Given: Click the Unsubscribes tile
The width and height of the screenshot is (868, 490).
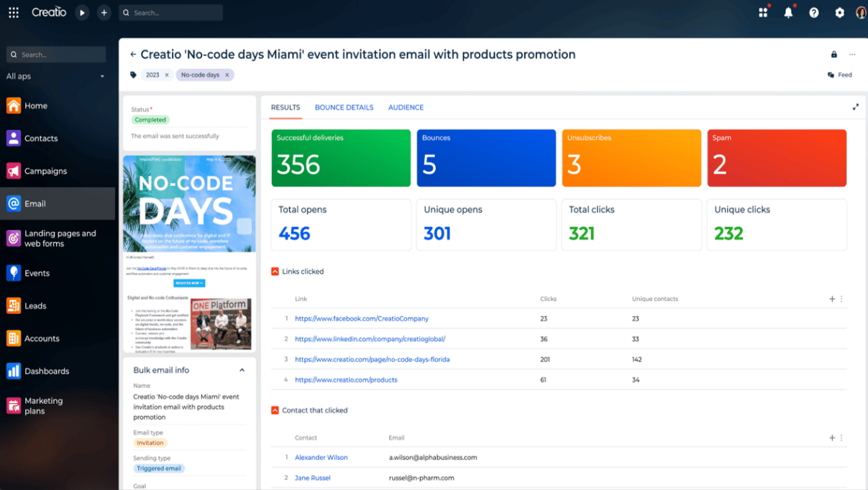Looking at the screenshot, I should (632, 158).
